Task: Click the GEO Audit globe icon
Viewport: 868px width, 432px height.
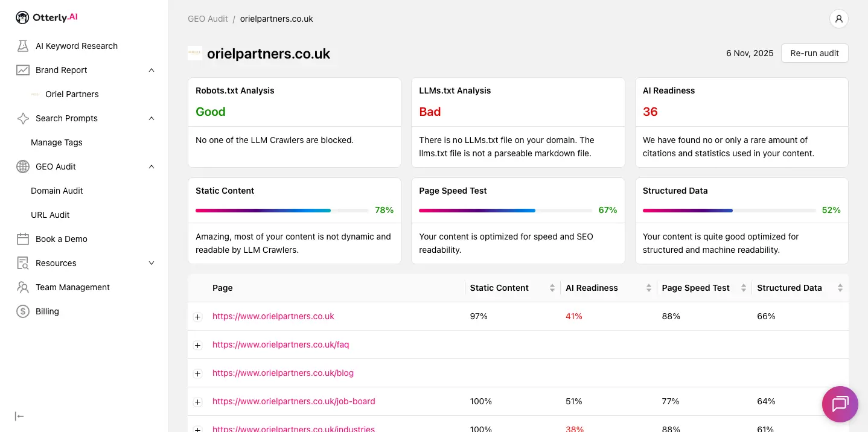Action: point(23,167)
